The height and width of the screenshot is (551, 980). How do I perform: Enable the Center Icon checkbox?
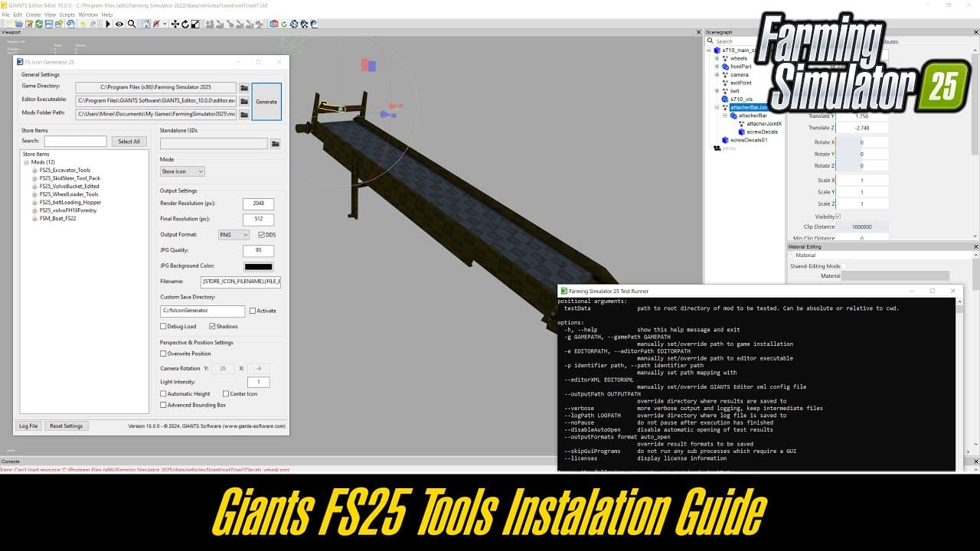(x=225, y=393)
